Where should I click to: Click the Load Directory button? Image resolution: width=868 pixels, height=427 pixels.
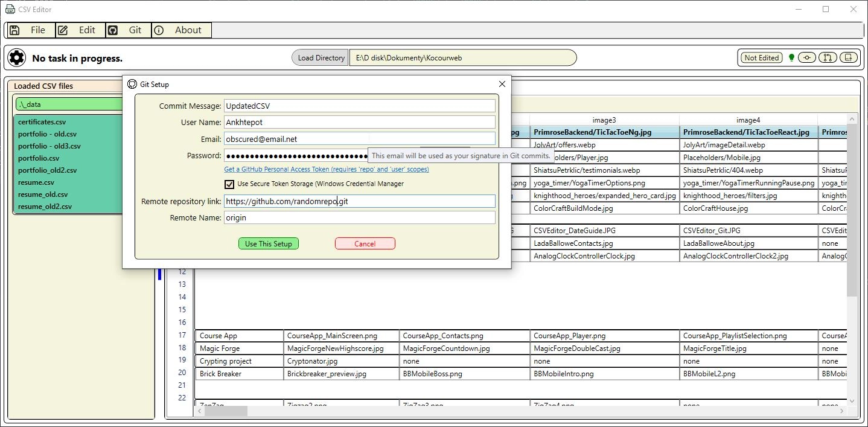tap(321, 58)
